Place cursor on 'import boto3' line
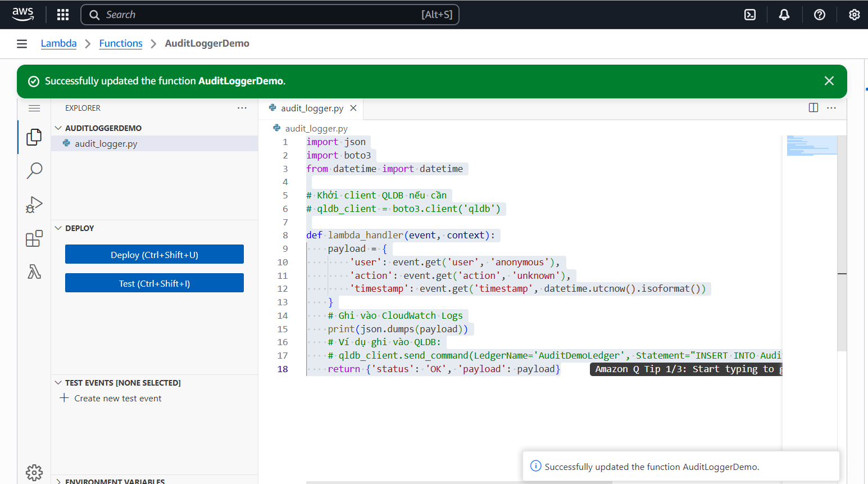The image size is (868, 484). (x=338, y=155)
